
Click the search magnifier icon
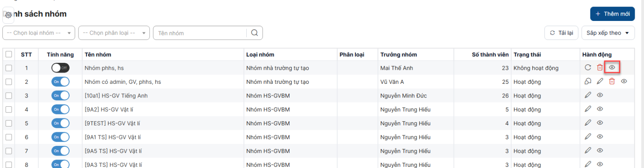pos(254,33)
